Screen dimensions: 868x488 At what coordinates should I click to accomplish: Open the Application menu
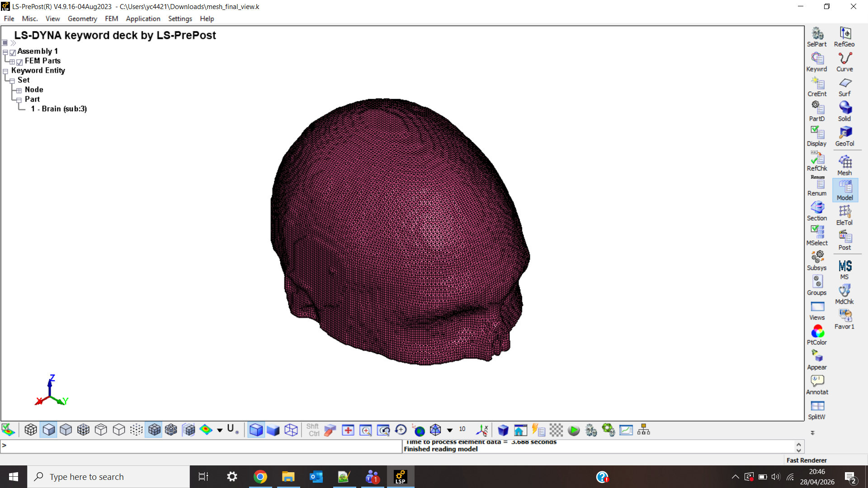(x=143, y=19)
